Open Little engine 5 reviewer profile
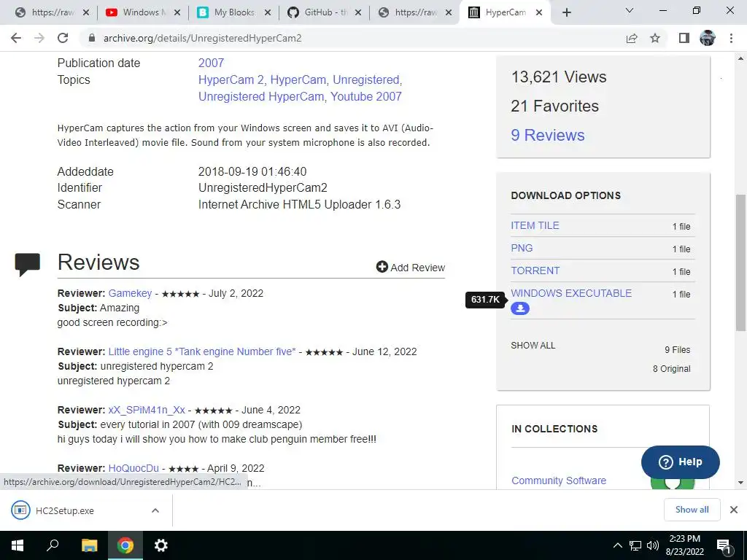The height and width of the screenshot is (560, 747). pos(202,351)
